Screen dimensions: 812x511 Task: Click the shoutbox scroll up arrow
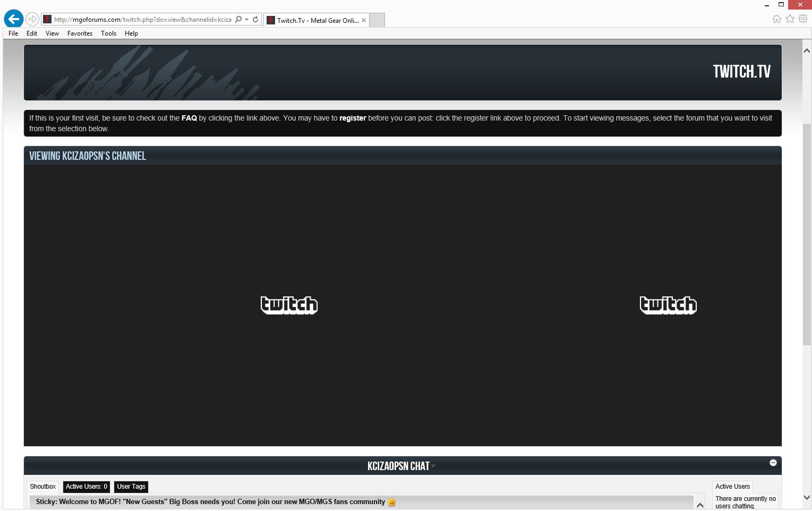pos(700,505)
